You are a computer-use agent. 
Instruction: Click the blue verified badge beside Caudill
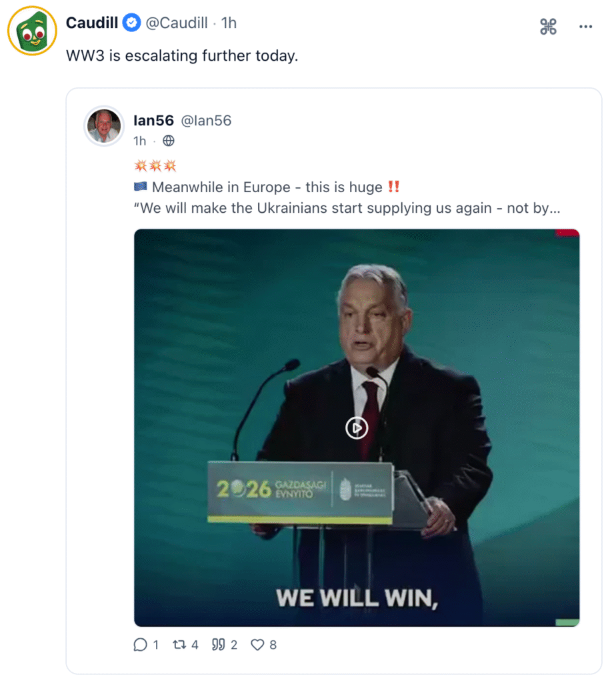pos(131,23)
